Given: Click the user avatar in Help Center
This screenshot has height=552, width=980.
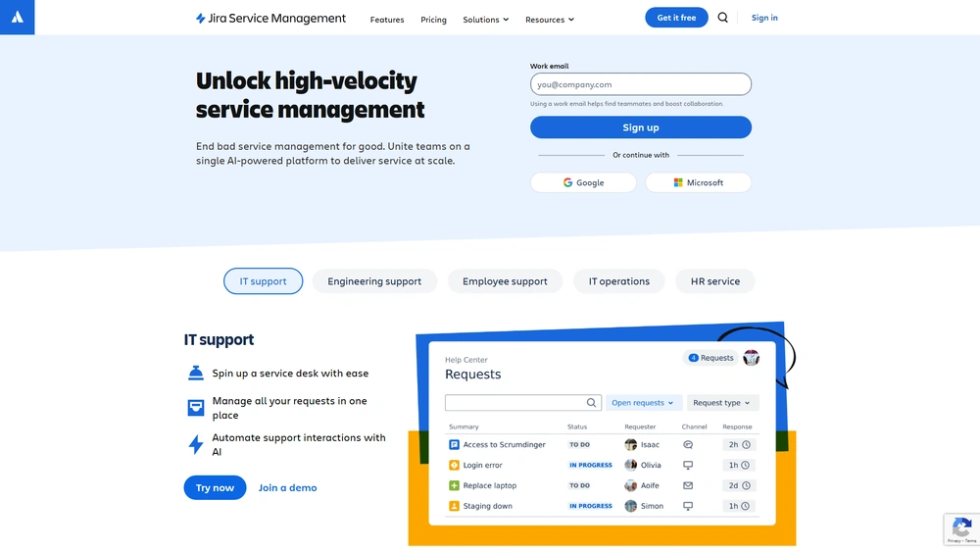Looking at the screenshot, I should [751, 358].
